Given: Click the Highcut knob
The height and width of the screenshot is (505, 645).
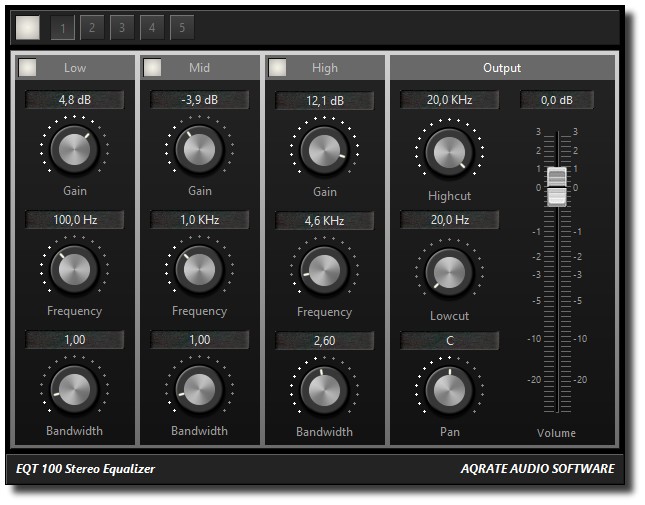Looking at the screenshot, I should (450, 152).
